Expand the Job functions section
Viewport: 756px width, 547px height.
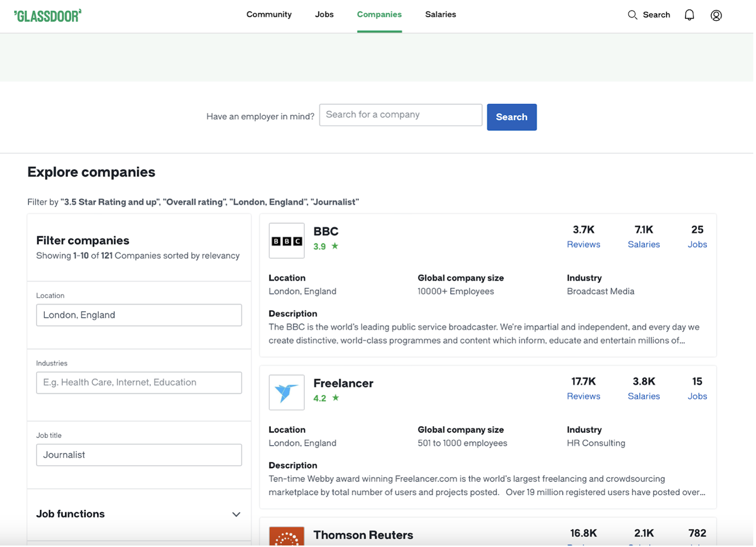(139, 515)
